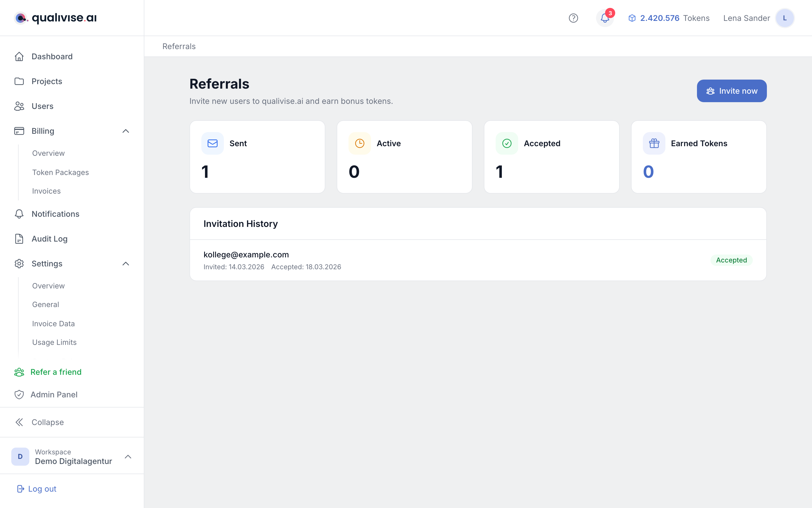The image size is (812, 508).
Task: Click the Active clock icon
Action: coord(360,143)
